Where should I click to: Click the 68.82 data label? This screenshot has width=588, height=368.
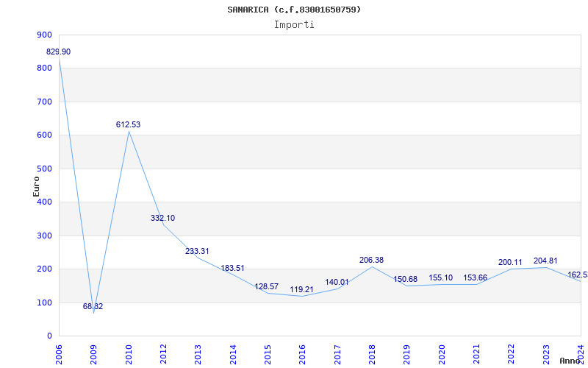coord(93,306)
